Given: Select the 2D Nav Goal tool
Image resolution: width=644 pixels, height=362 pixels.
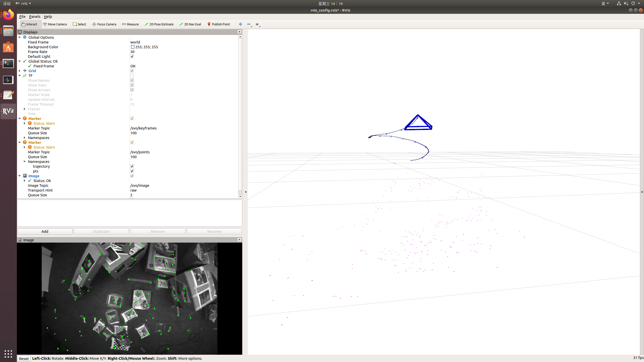Looking at the screenshot, I should (190, 24).
